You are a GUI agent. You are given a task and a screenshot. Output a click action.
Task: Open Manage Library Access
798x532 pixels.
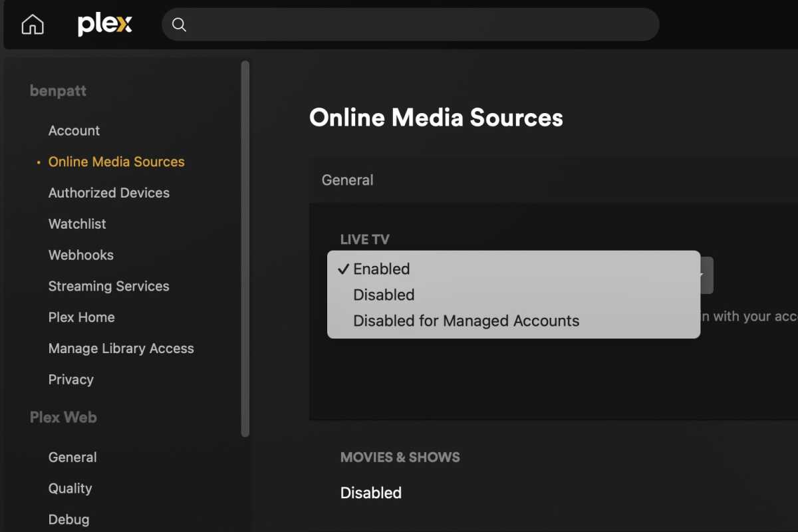[x=121, y=348]
